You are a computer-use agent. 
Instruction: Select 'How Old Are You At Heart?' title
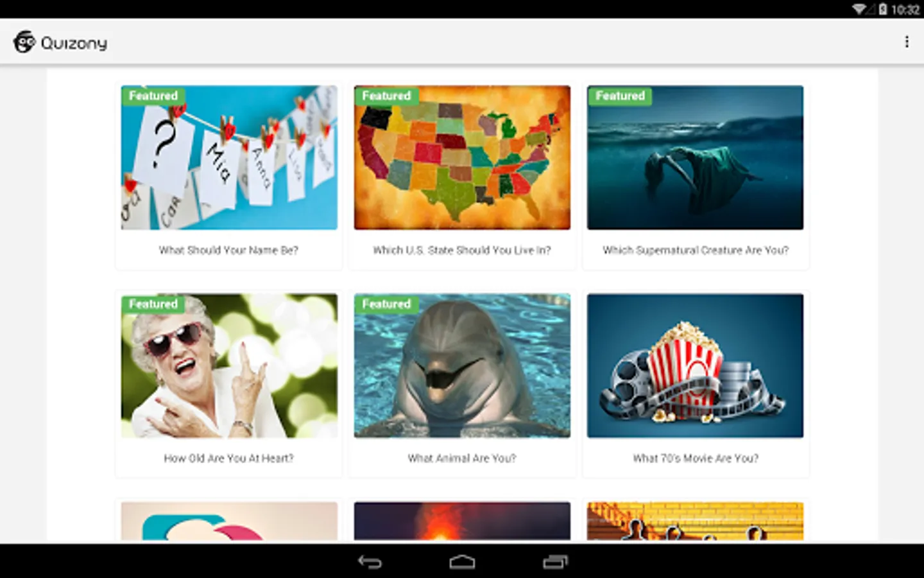[x=229, y=458]
